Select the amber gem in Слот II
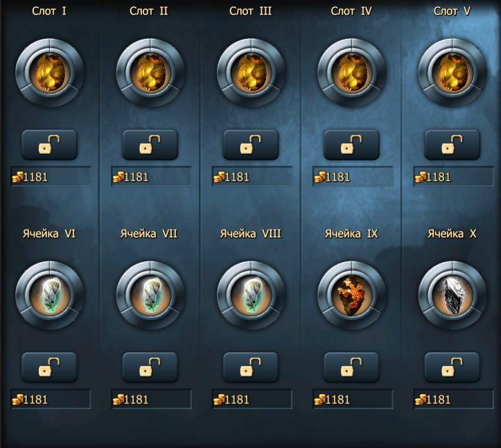Image resolution: width=501 pixels, height=448 pixels. 150,73
